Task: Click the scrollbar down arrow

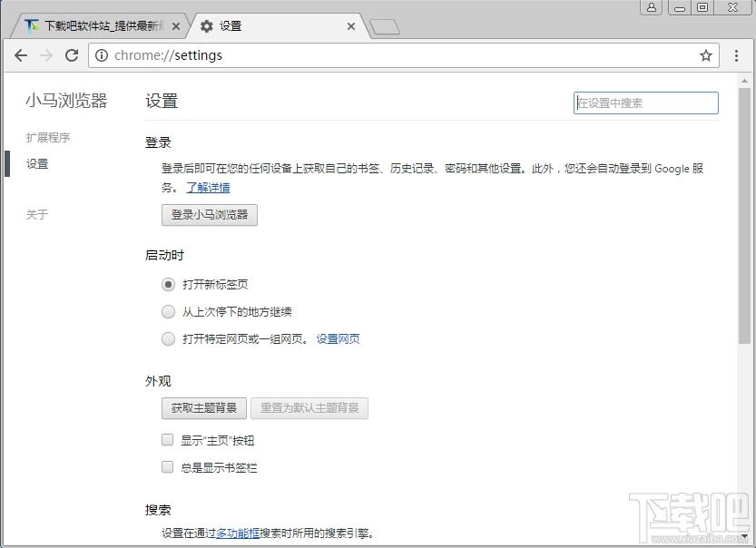Action: pos(744,536)
